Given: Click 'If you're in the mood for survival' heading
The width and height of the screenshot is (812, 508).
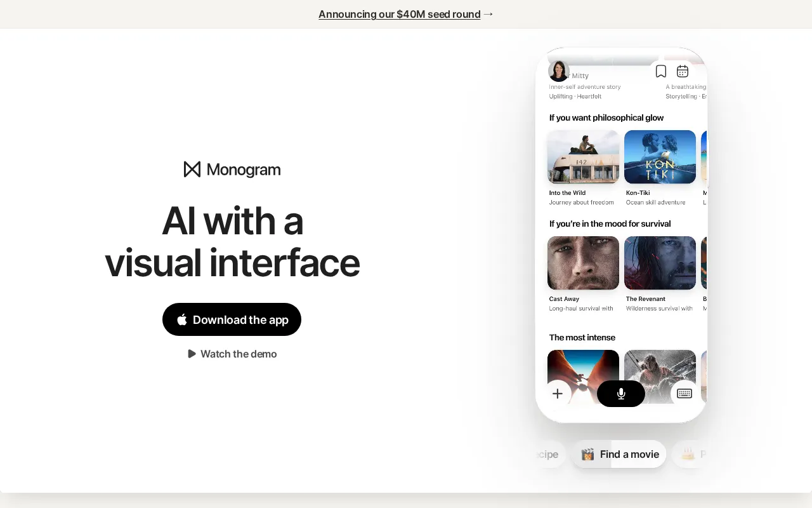Looking at the screenshot, I should click(610, 224).
